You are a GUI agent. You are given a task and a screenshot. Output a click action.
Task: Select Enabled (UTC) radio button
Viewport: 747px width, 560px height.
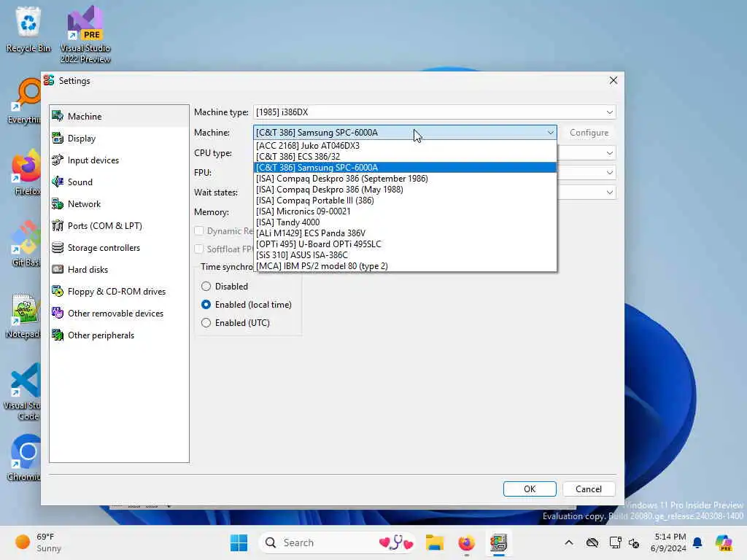pyautogui.click(x=206, y=323)
